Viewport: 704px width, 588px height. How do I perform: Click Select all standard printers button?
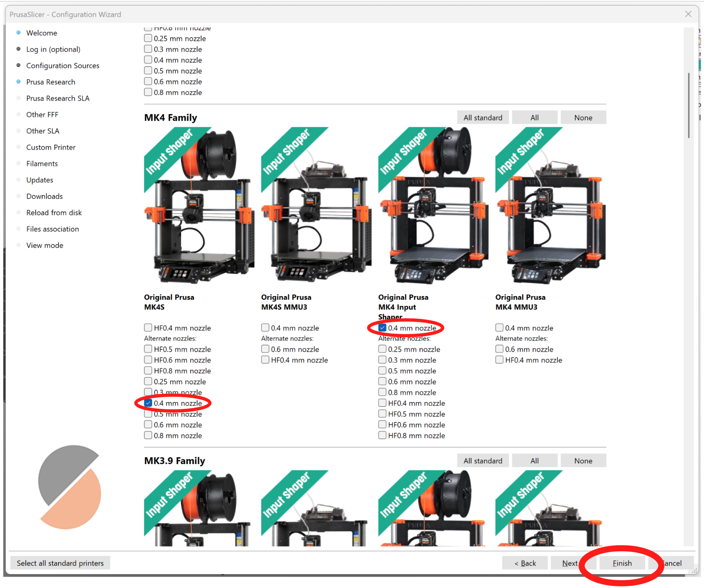60,563
